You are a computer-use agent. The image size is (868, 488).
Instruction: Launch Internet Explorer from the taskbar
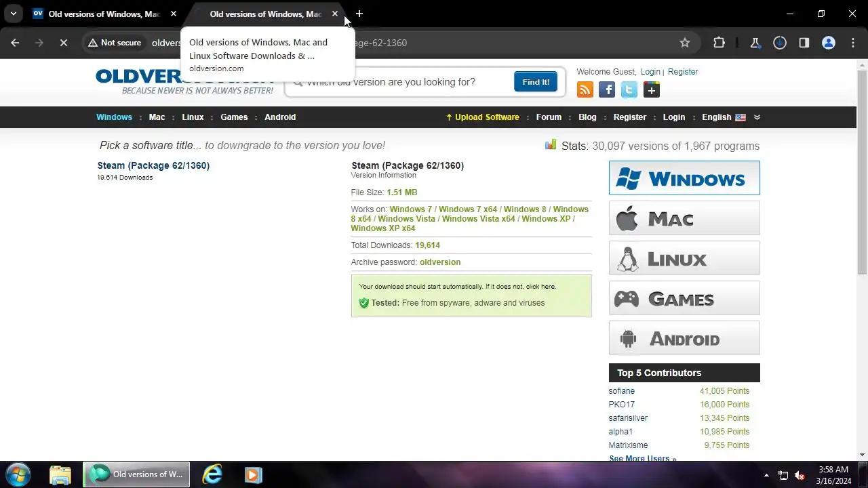[x=212, y=474]
